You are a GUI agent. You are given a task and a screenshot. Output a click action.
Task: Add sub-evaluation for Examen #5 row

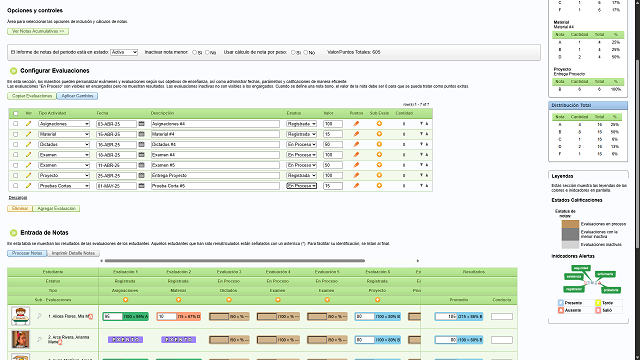pyautogui.click(x=379, y=165)
